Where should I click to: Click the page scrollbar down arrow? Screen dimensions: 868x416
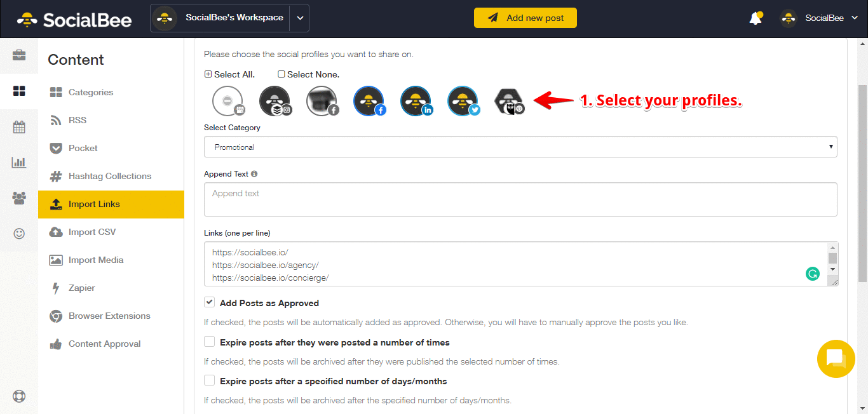tap(862, 408)
